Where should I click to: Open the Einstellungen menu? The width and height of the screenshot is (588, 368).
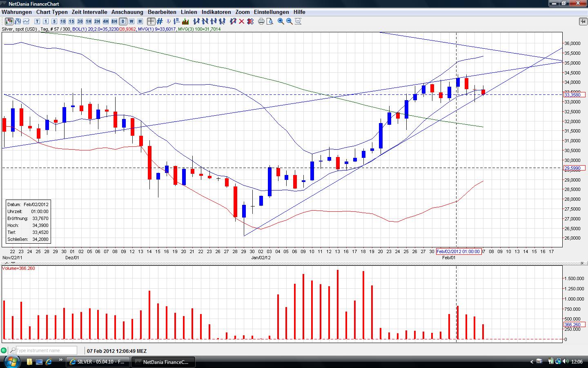point(271,12)
